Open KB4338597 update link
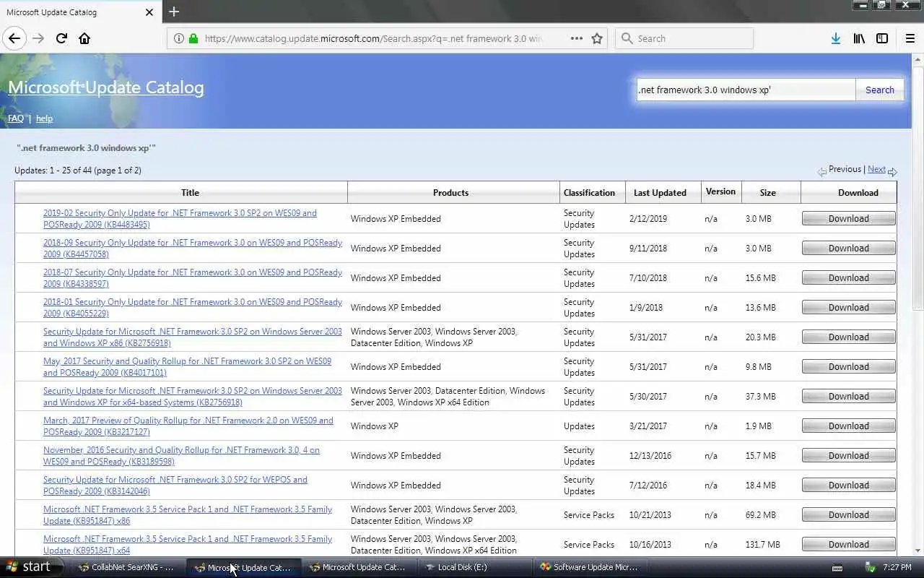This screenshot has height=578, width=924. [x=193, y=278]
